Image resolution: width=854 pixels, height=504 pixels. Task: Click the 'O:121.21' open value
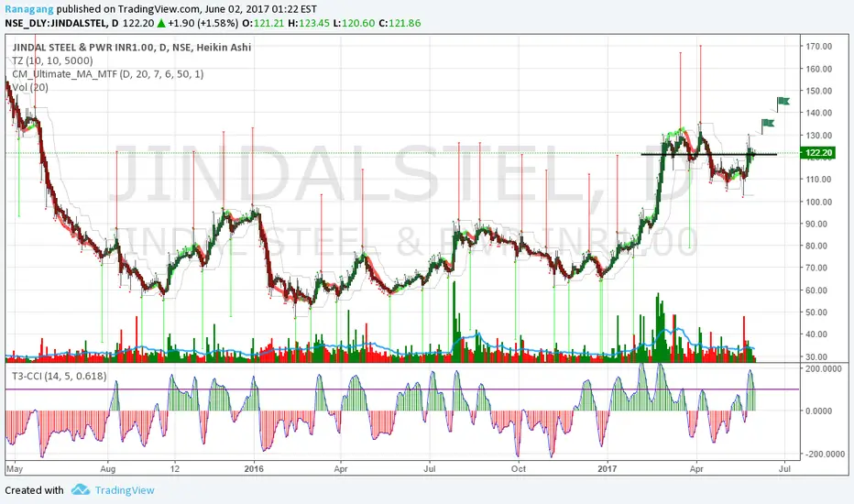(x=263, y=23)
